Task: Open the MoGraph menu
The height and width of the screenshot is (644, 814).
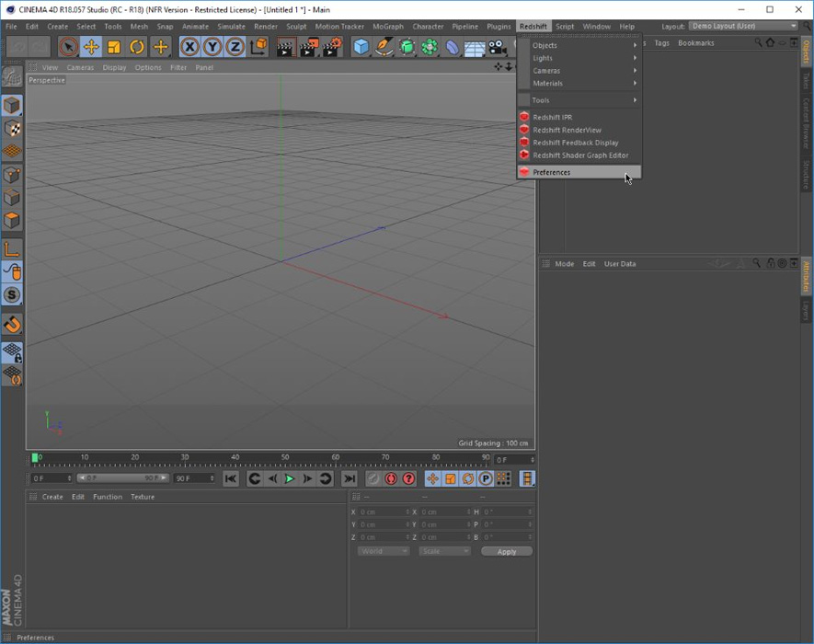Action: (387, 27)
